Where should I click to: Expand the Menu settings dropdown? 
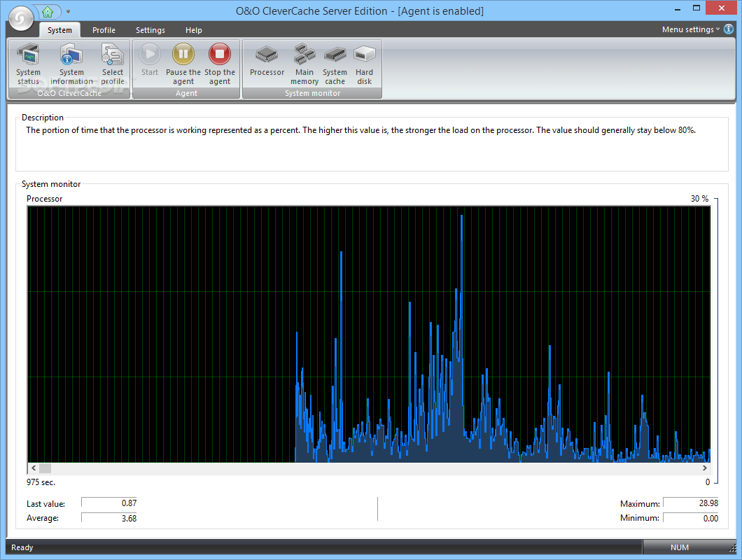coord(691,29)
